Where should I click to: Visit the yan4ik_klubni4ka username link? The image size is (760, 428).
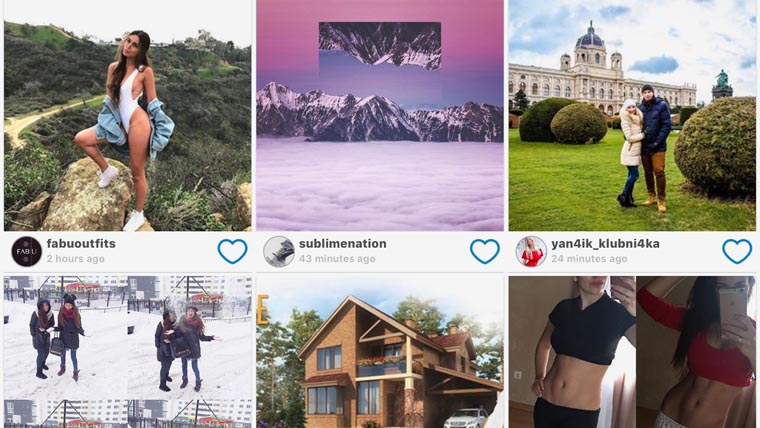pos(605,243)
